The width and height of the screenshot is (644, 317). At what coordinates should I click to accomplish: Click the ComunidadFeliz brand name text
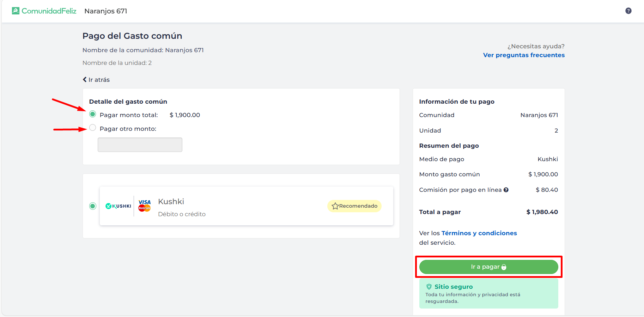pyautogui.click(x=49, y=11)
